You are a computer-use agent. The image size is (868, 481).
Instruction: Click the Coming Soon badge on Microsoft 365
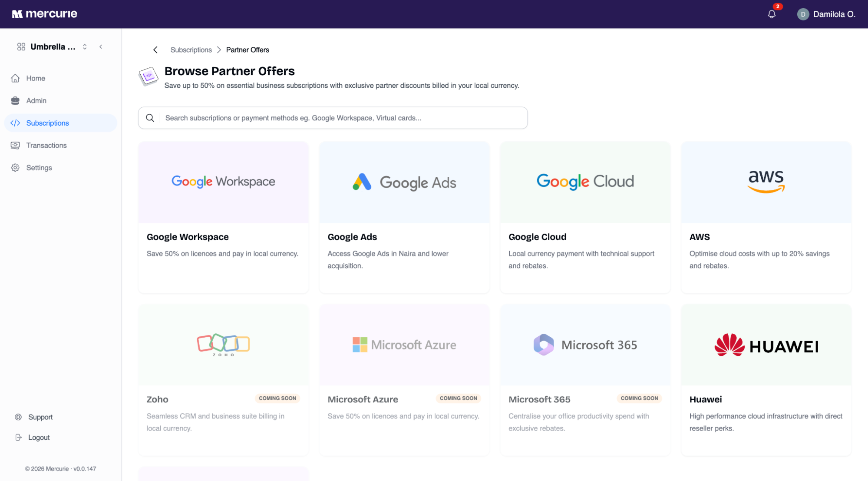pyautogui.click(x=639, y=398)
